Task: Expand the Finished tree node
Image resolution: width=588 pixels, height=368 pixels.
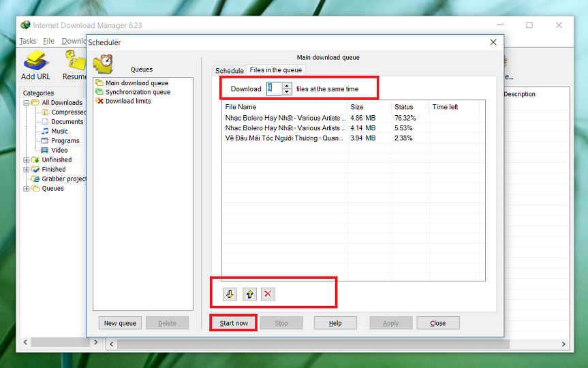Action: 27,170
